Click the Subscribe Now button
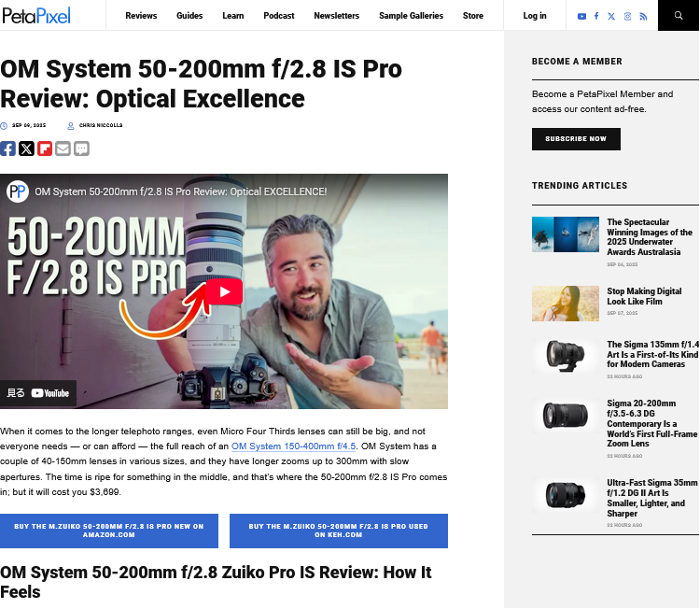This screenshot has height=609, width=700. tap(576, 139)
